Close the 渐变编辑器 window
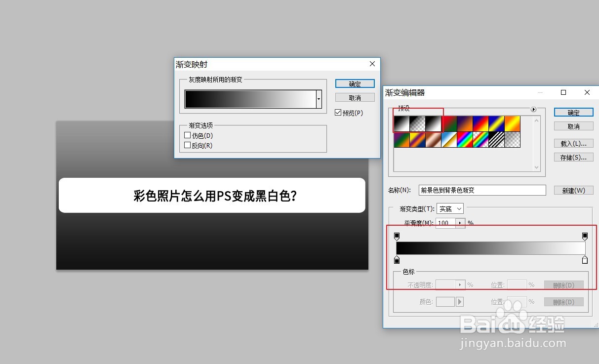 click(587, 92)
